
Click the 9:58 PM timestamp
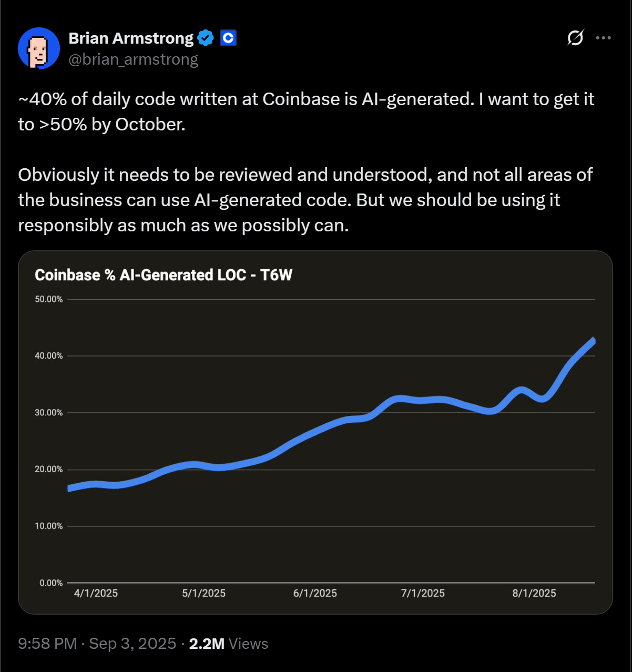[47, 644]
